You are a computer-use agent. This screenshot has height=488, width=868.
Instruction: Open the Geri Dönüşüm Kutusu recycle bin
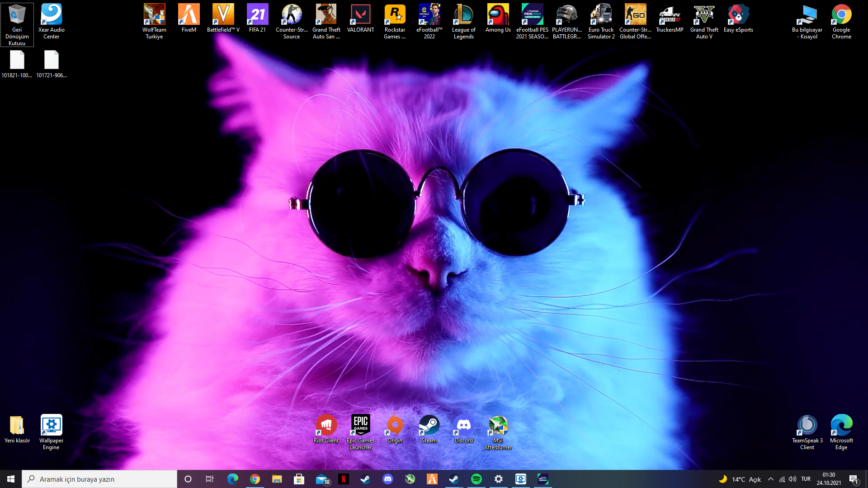click(17, 24)
